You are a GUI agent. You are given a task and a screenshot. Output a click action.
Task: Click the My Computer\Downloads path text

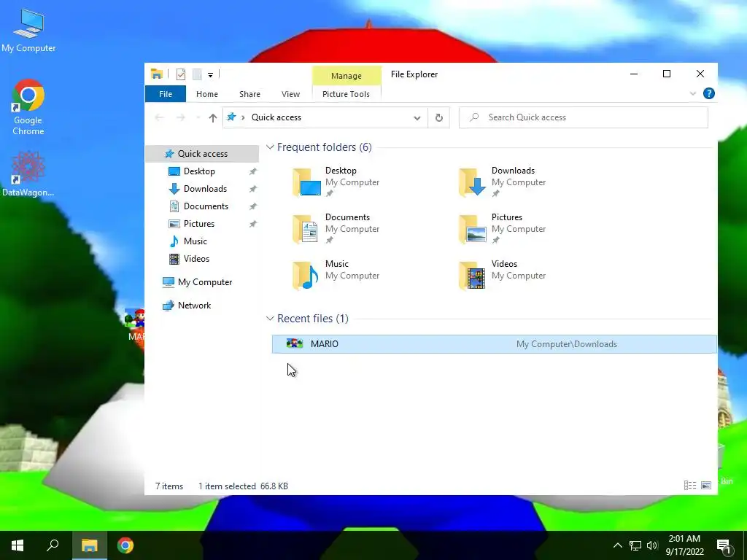pyautogui.click(x=566, y=344)
